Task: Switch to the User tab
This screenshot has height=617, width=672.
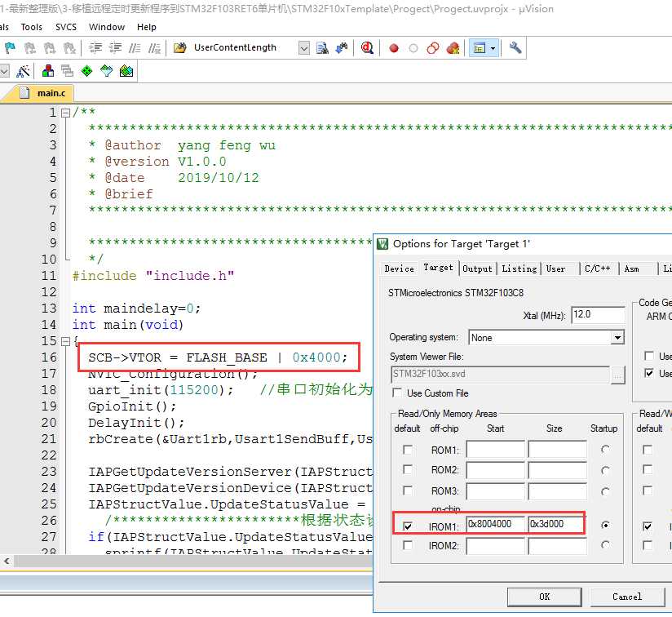Action: [556, 269]
